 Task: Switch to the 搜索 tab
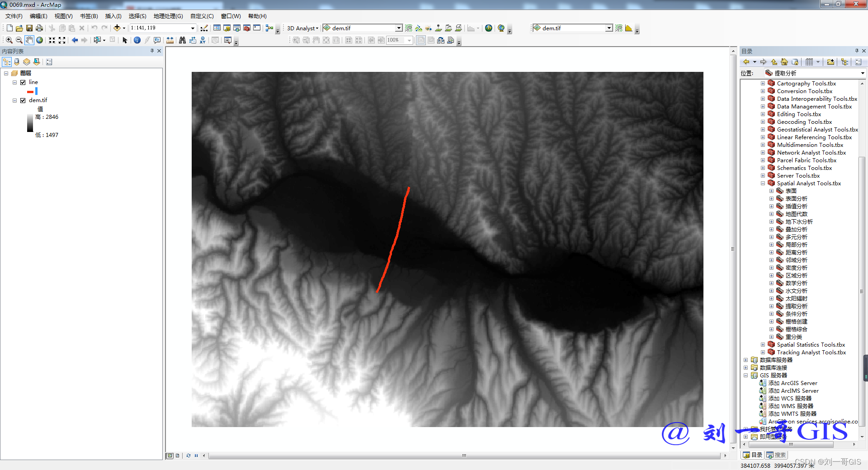click(776, 455)
